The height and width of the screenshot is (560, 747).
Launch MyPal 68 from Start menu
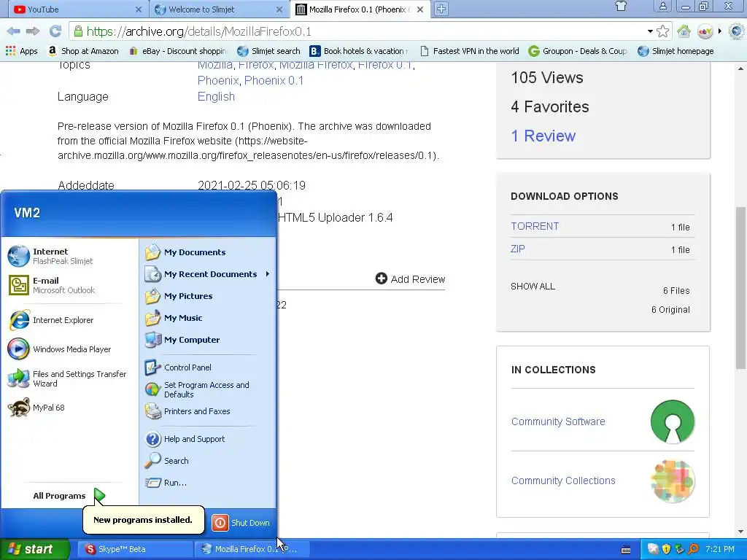(x=69, y=408)
